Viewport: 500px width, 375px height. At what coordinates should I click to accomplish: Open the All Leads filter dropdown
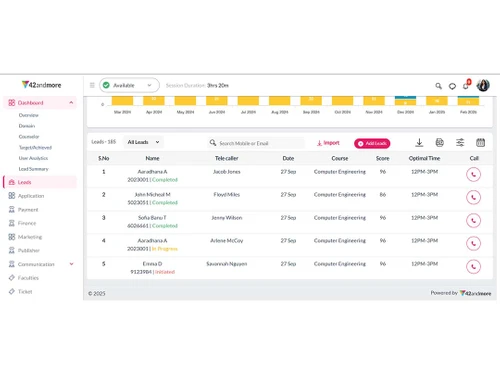coord(143,142)
